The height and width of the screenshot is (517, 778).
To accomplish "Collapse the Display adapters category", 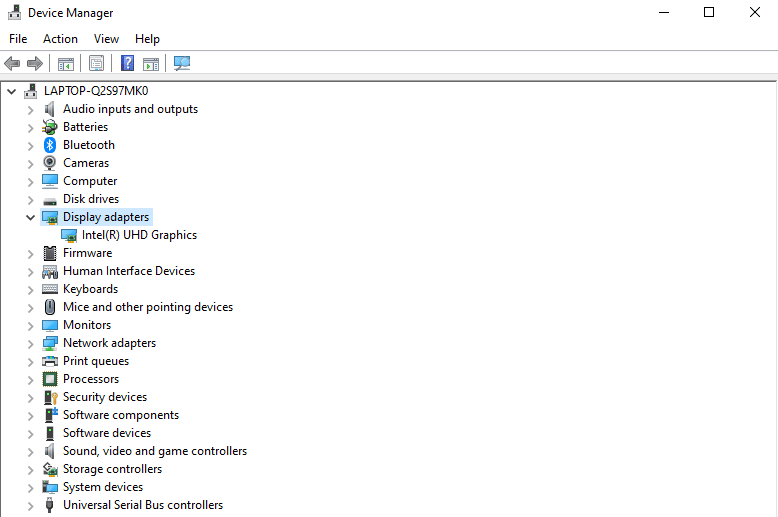I will tap(30, 217).
